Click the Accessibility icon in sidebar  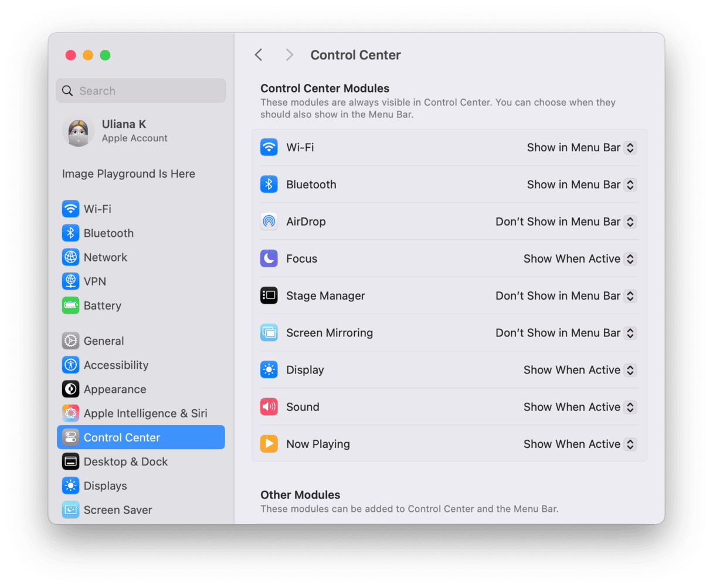point(70,365)
